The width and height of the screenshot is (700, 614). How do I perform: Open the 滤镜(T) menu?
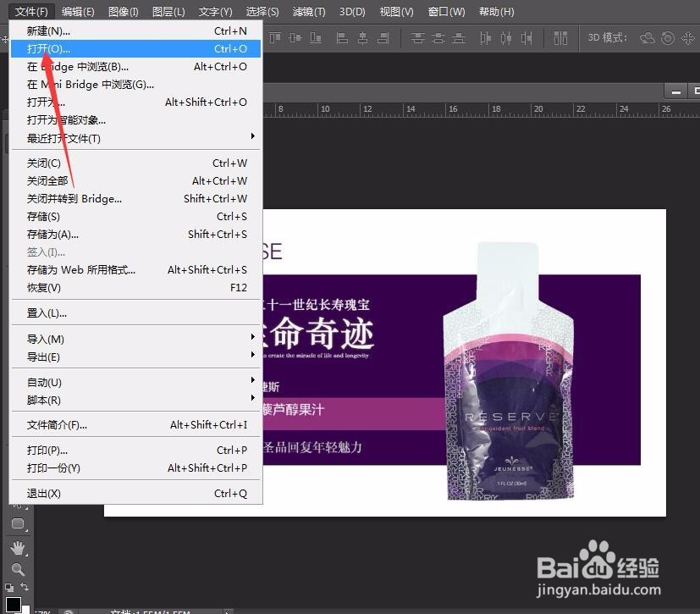point(309,12)
